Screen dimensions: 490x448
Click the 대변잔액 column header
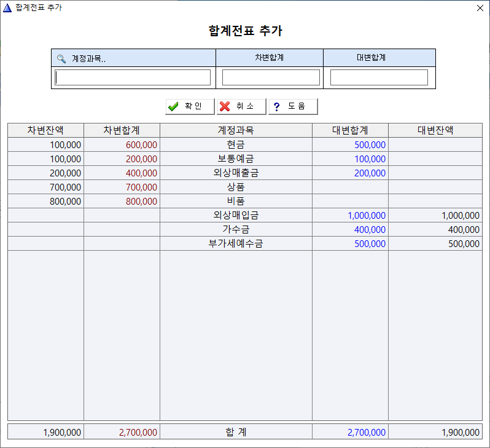[x=435, y=130]
